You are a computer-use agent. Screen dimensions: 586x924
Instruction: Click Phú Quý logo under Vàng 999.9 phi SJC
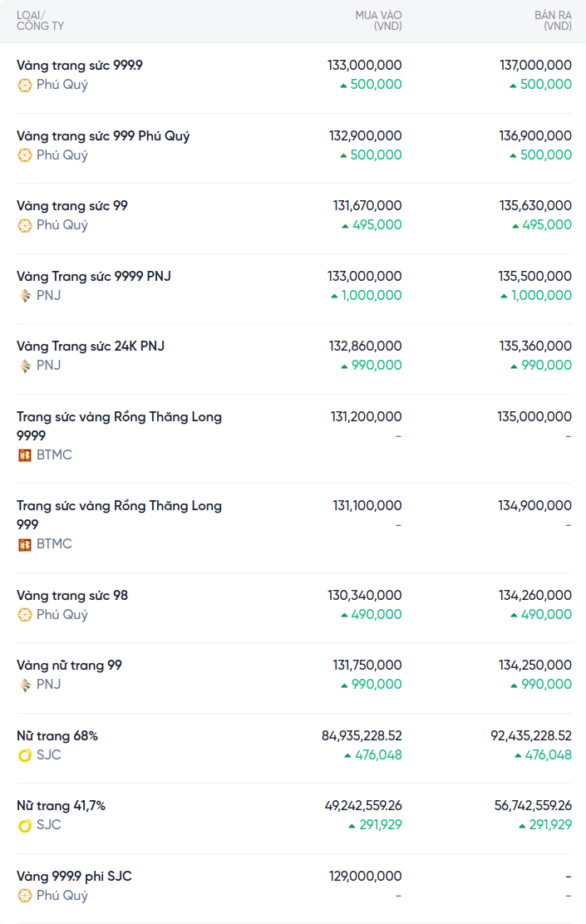tap(25, 896)
